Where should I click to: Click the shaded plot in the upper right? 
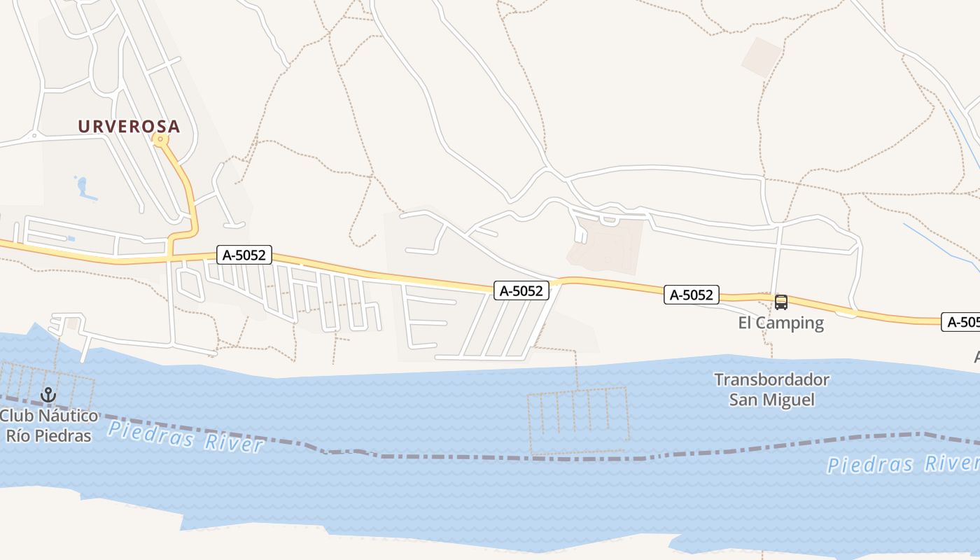[x=762, y=57]
